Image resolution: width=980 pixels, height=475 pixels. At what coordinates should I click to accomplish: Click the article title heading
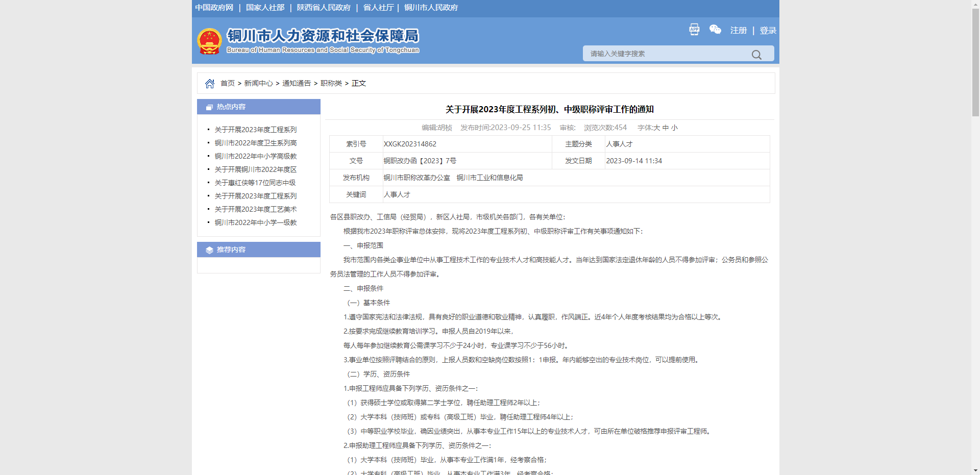tap(550, 109)
